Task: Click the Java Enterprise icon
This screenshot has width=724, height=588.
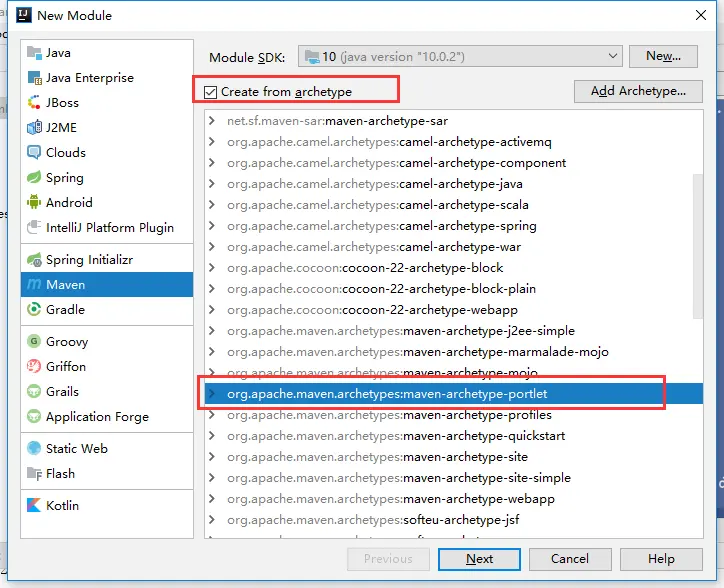Action: (34, 78)
